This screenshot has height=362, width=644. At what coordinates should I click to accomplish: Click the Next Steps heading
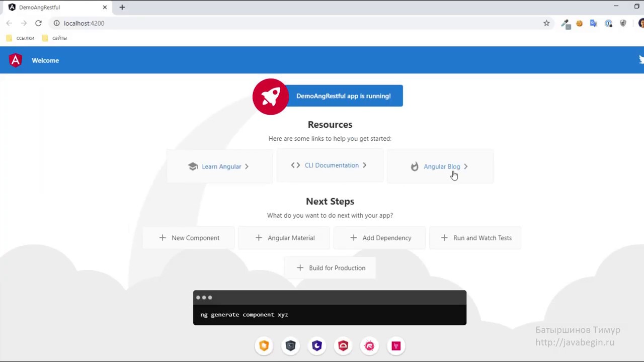330,201
